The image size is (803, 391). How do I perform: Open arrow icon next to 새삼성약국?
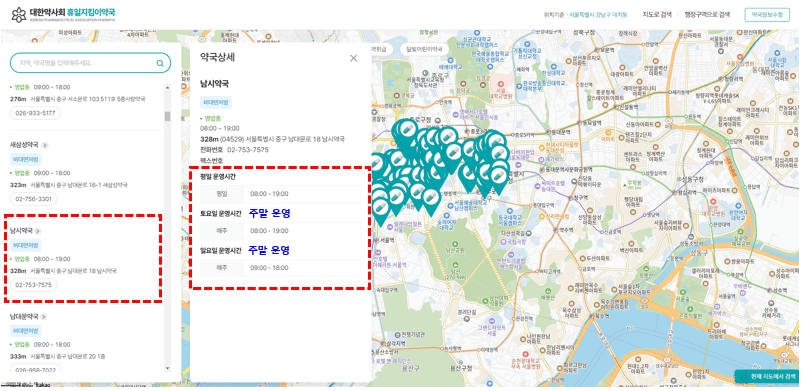(45, 145)
